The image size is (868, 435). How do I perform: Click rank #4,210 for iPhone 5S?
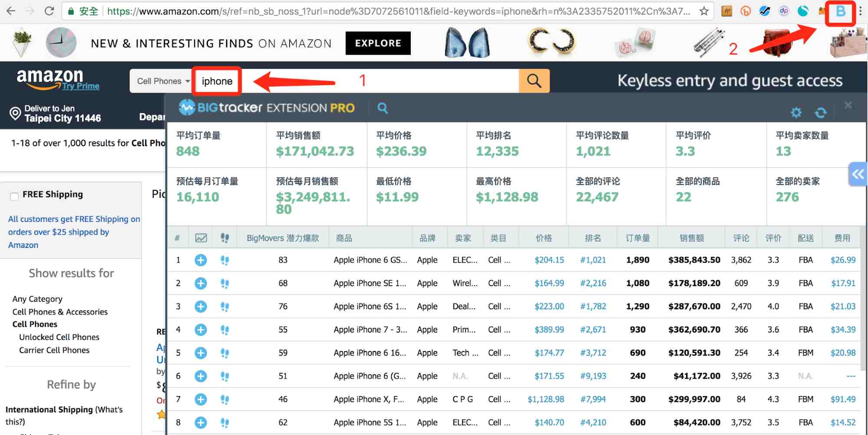(x=593, y=422)
